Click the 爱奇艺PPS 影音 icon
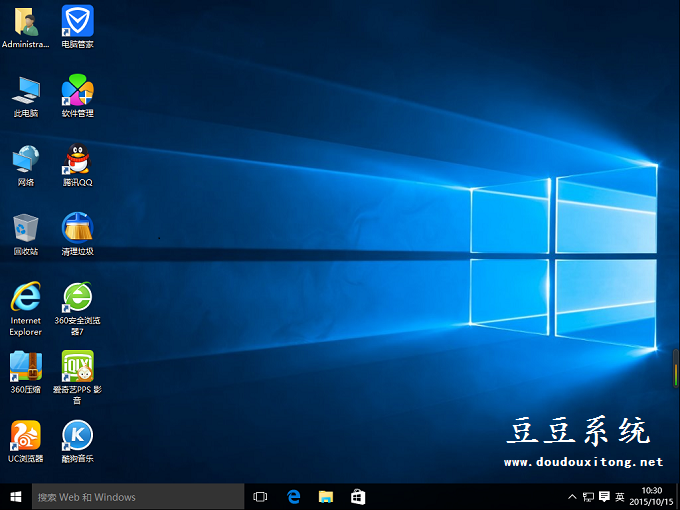Image resolution: width=680 pixels, height=510 pixels. 77,366
